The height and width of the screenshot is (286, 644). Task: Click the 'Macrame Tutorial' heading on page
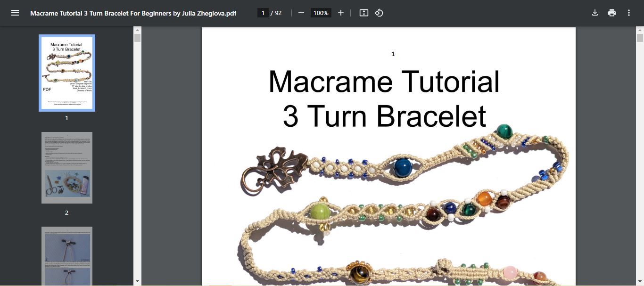[x=384, y=82]
